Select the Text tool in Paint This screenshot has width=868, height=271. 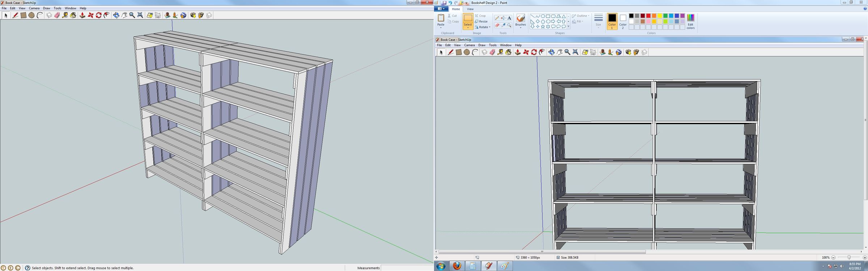509,18
